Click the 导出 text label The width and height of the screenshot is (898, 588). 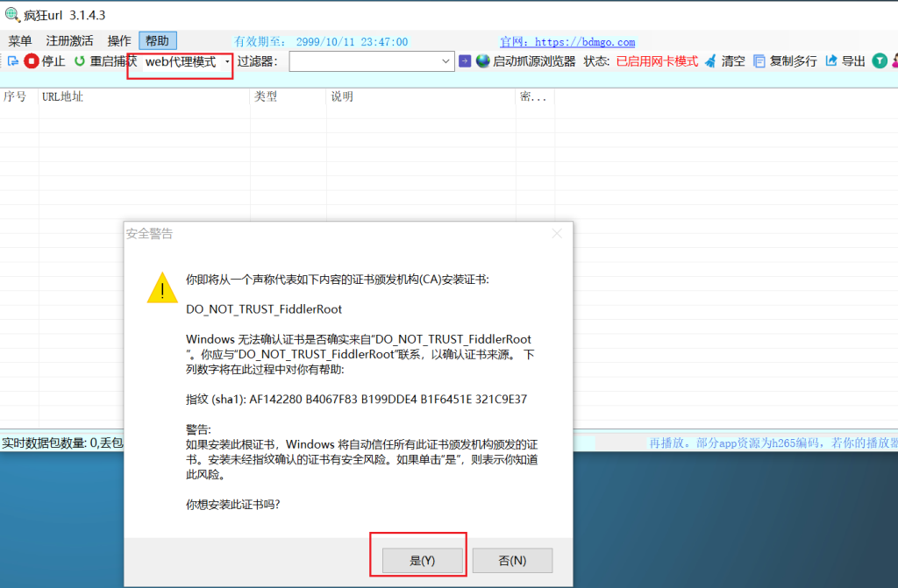point(853,61)
